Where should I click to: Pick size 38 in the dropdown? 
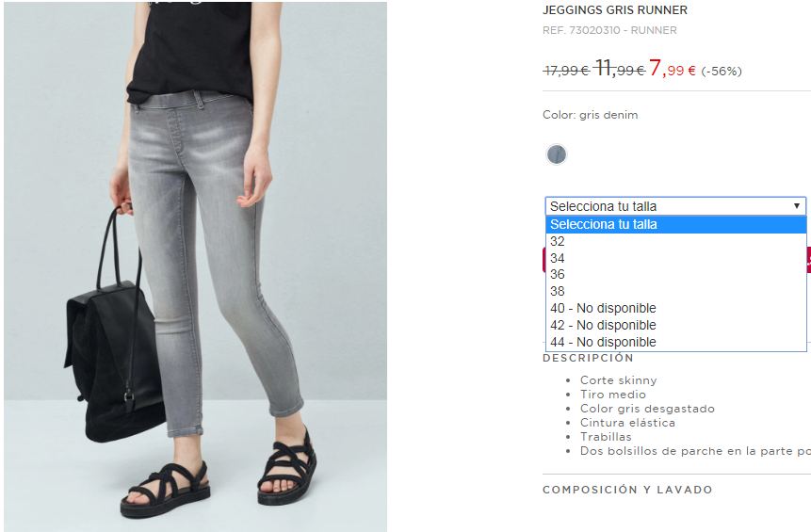click(676, 291)
